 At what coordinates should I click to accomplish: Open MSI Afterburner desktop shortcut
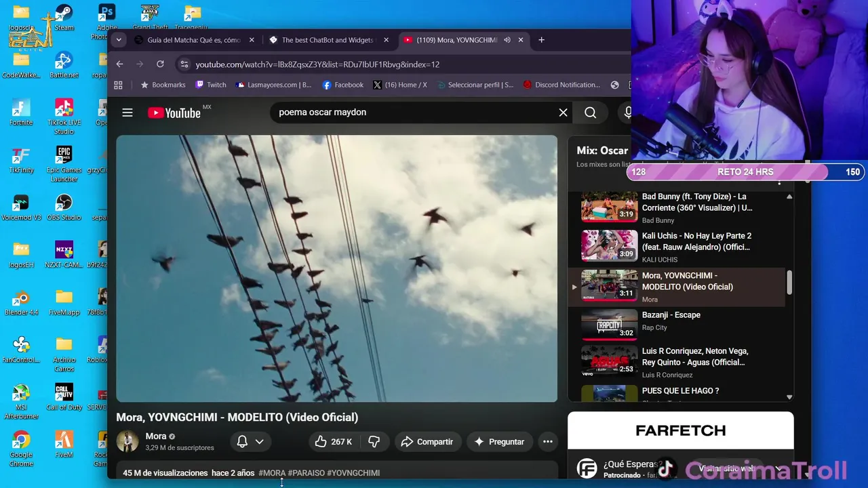(x=21, y=402)
